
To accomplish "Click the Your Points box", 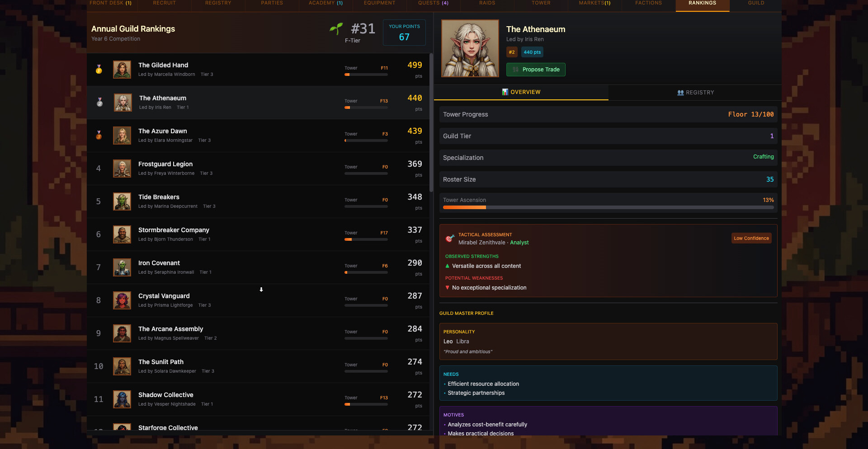I will coord(404,33).
